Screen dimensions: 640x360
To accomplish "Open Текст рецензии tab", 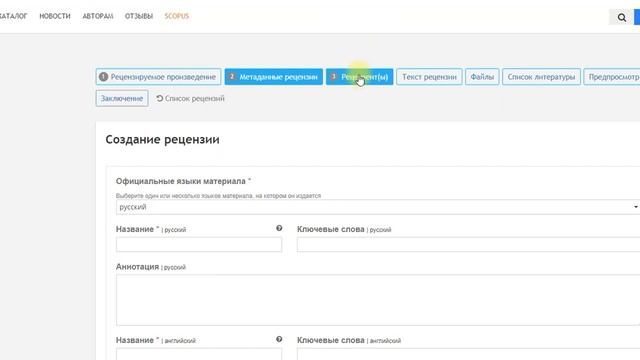I will pyautogui.click(x=429, y=77).
